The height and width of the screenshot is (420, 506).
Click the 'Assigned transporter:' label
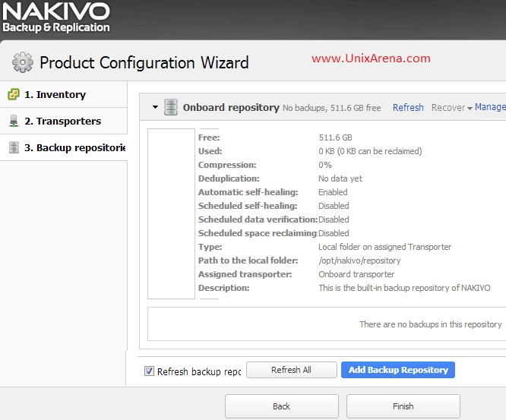coord(245,274)
